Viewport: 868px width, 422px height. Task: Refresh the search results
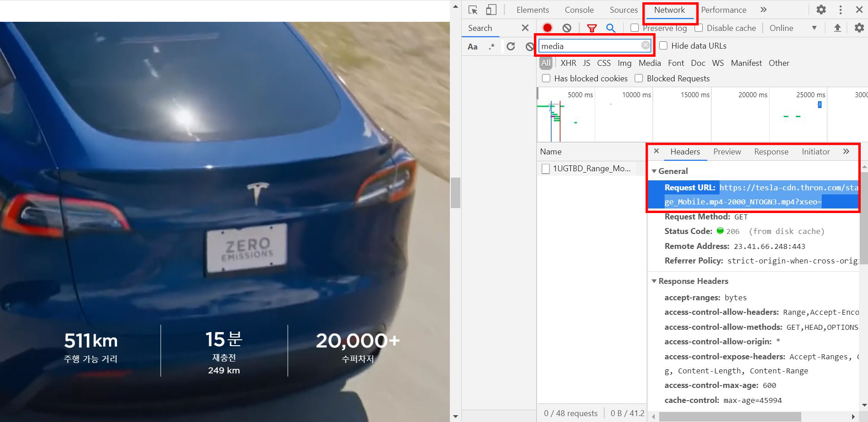tap(511, 46)
